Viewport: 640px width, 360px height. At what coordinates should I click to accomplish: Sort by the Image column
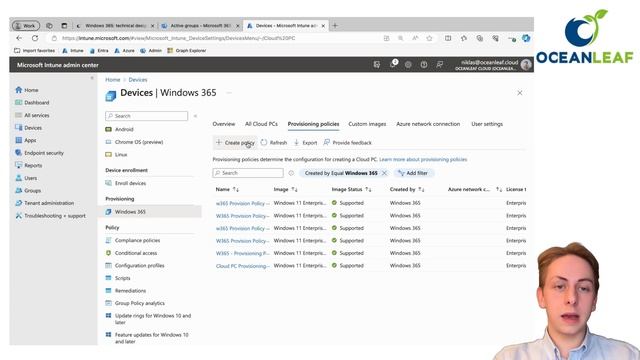[x=285, y=189]
